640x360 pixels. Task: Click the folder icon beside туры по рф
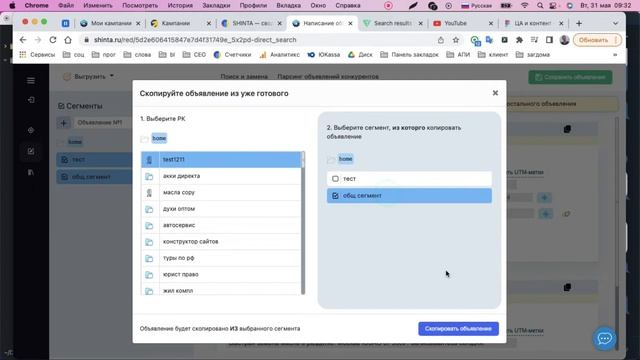[x=149, y=258]
